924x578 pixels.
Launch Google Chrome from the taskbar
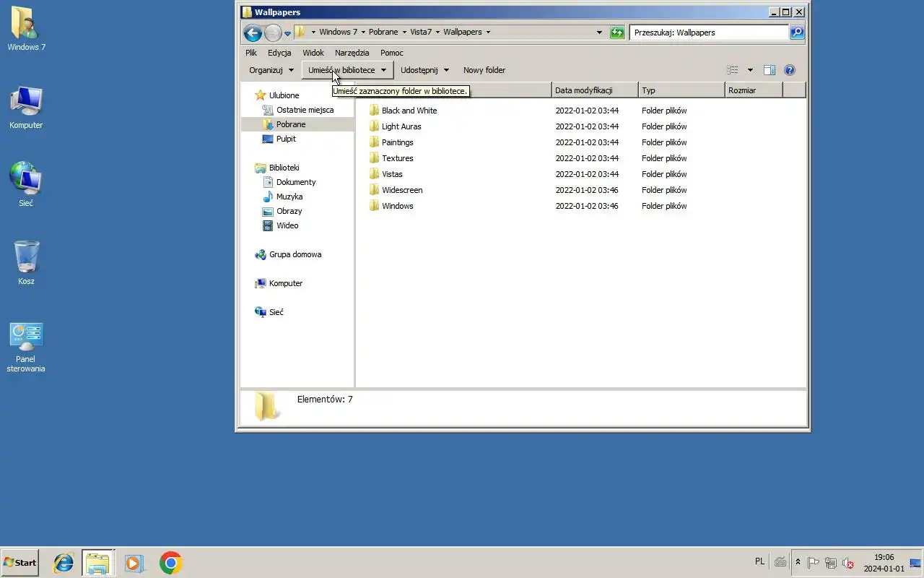(x=171, y=563)
